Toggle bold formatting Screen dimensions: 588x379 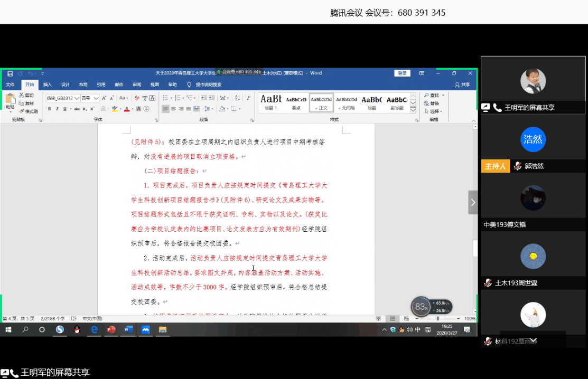(50, 109)
